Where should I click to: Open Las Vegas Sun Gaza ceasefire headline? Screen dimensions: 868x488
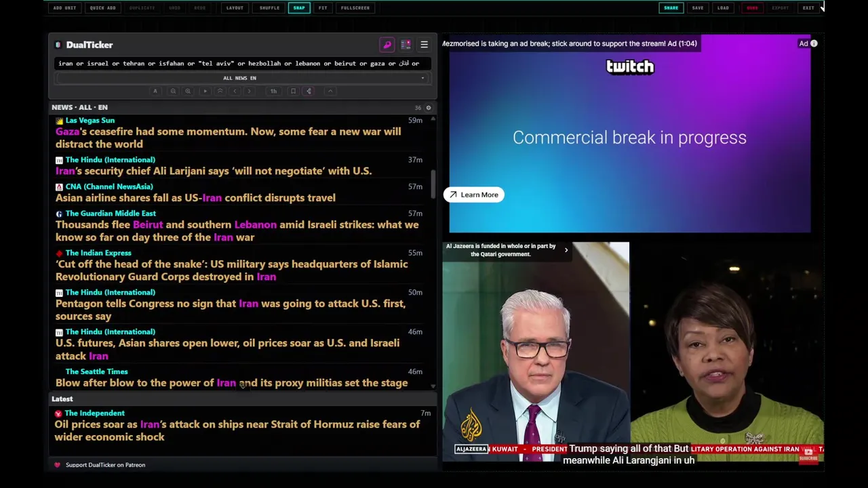[x=228, y=138]
